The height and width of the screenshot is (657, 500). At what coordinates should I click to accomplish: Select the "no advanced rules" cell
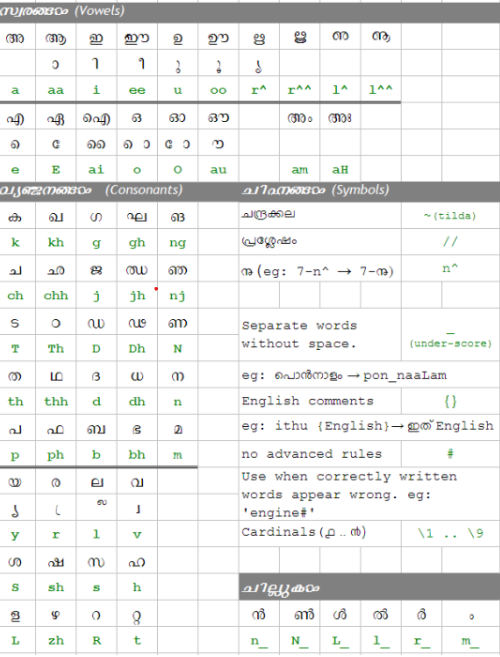[x=320, y=454]
